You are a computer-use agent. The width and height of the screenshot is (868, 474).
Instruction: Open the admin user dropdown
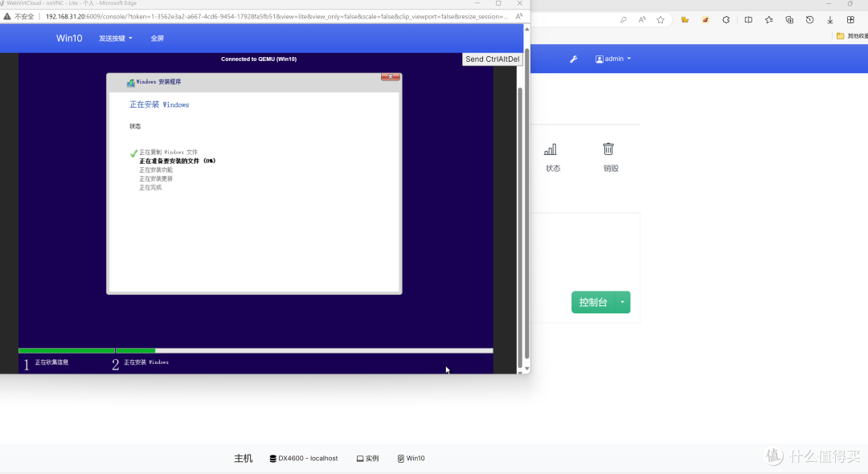point(612,59)
